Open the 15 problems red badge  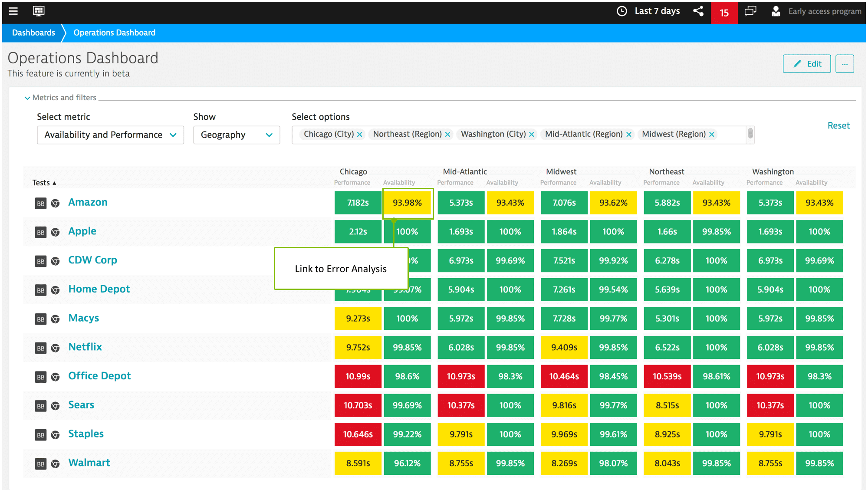coord(724,13)
